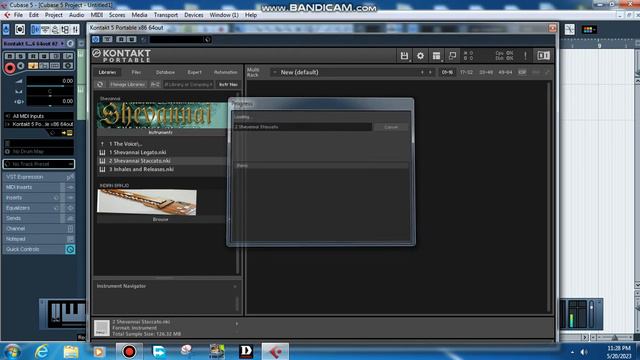Image resolution: width=640 pixels, height=360 pixels.
Task: Switch to the Kontakt Files tab
Action: coord(136,72)
